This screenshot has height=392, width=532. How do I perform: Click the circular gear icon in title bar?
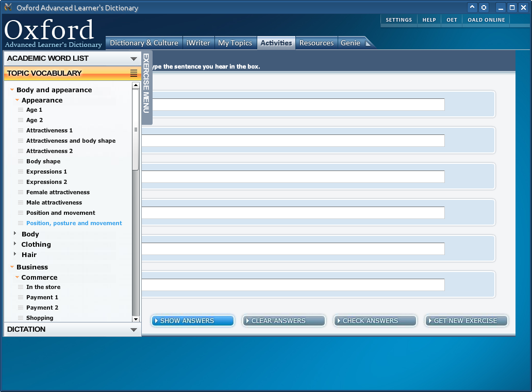(484, 7)
